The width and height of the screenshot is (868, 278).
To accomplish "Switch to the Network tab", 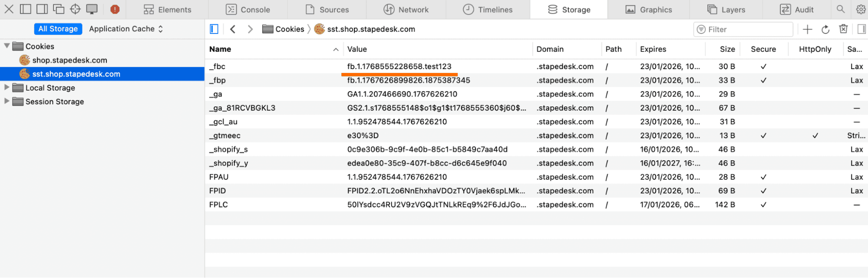I will tap(406, 10).
